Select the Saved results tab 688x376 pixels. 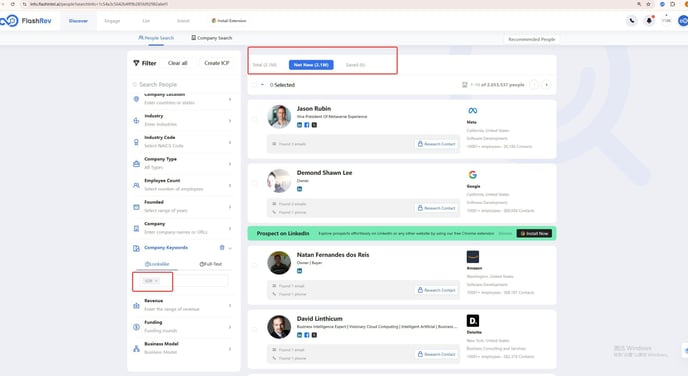click(x=355, y=65)
